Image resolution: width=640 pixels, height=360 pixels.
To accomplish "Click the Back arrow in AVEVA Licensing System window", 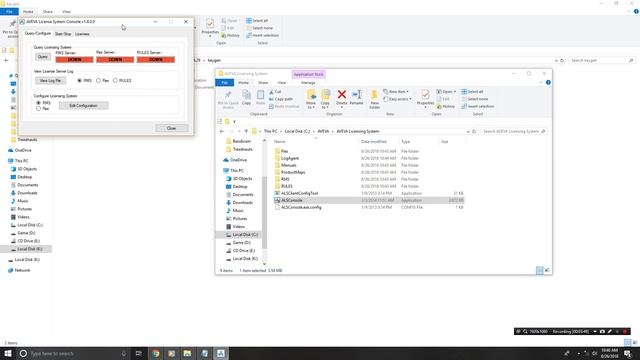I will (222, 131).
